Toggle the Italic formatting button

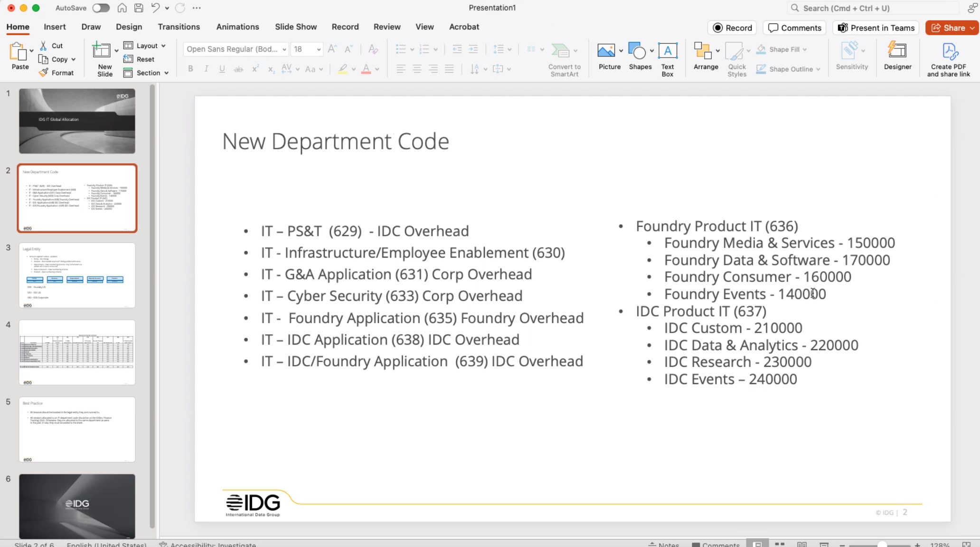[x=206, y=69]
